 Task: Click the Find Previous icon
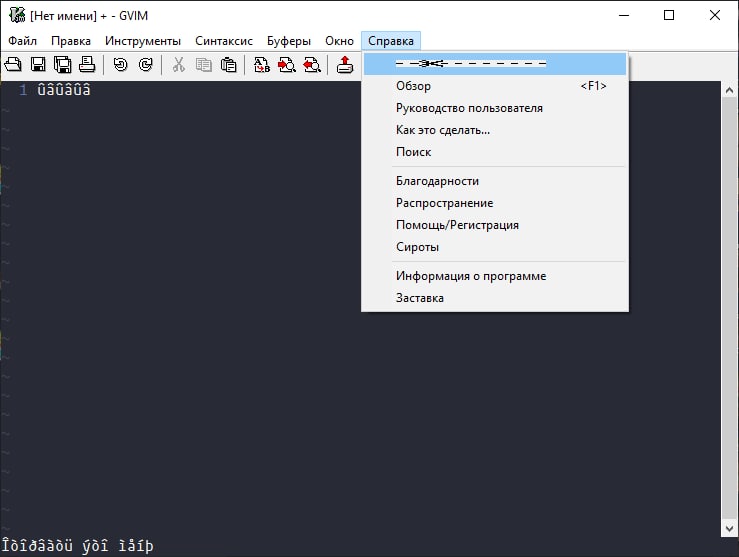[x=312, y=64]
